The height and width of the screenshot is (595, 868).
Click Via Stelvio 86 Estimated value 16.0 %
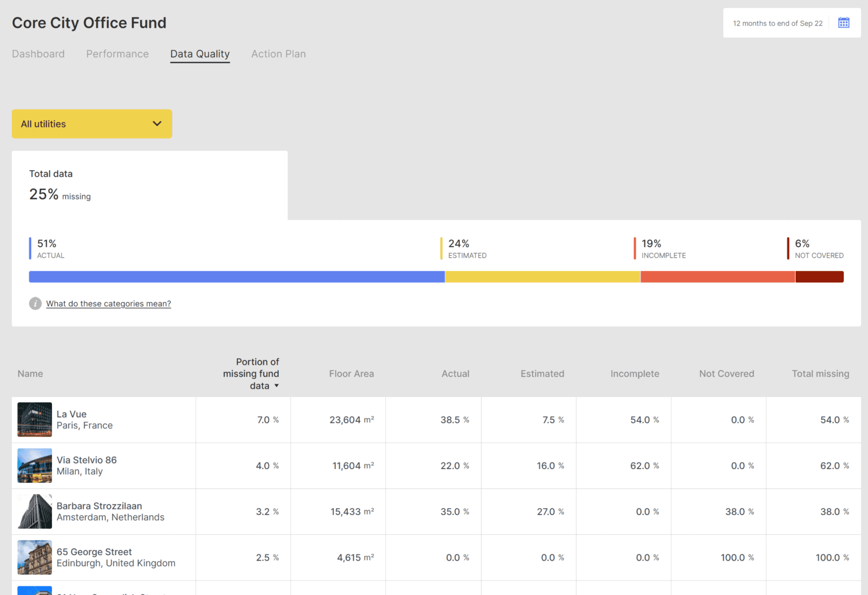pyautogui.click(x=550, y=466)
